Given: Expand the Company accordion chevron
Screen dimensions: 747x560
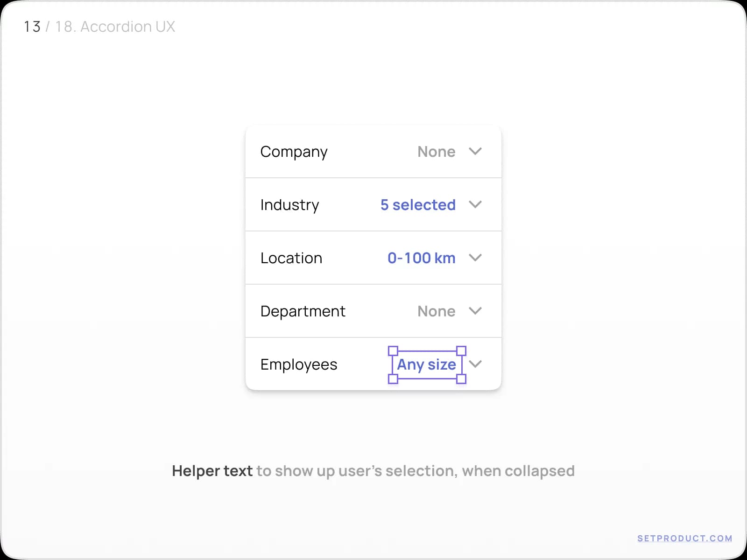Looking at the screenshot, I should [x=476, y=151].
